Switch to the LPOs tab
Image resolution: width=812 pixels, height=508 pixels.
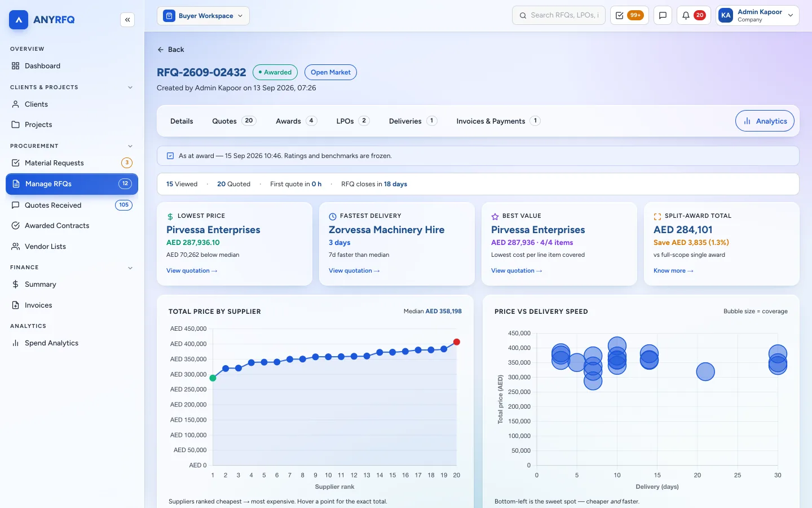click(353, 121)
